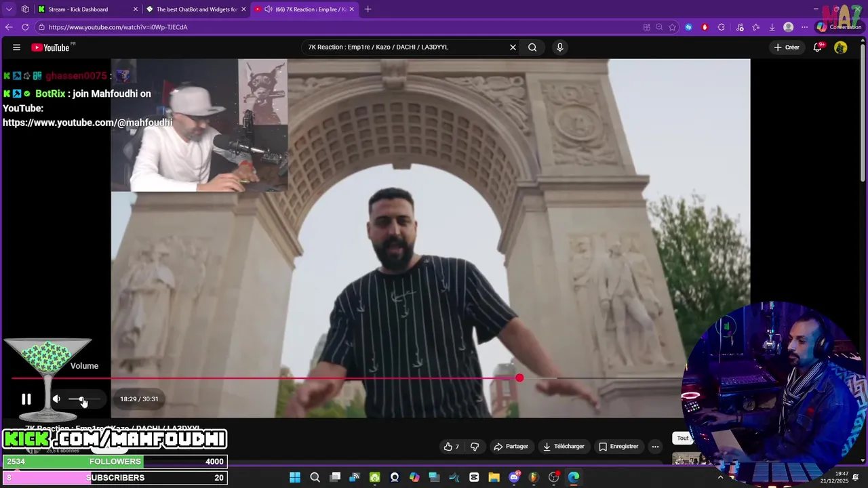Like the video with thumbs up
The height and width of the screenshot is (488, 868).
click(451, 447)
